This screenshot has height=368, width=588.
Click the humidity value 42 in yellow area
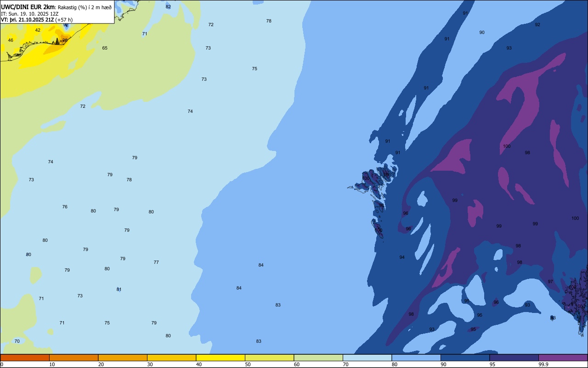pos(38,30)
